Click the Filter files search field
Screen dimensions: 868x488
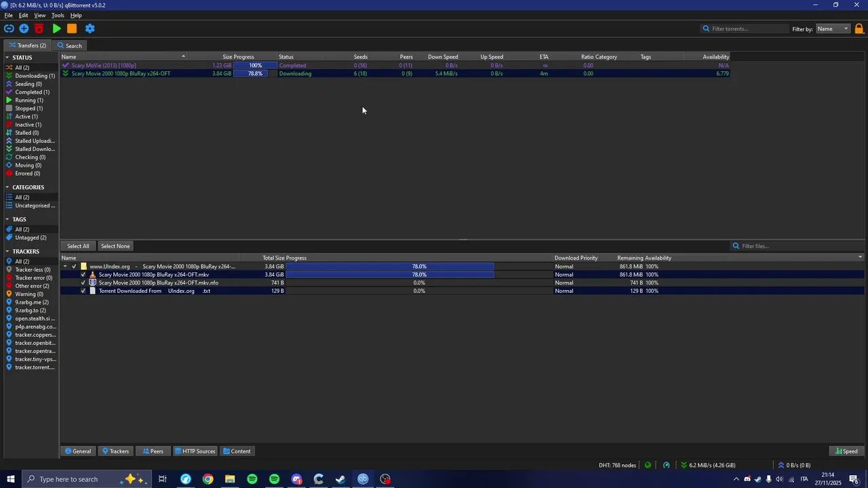(x=797, y=246)
